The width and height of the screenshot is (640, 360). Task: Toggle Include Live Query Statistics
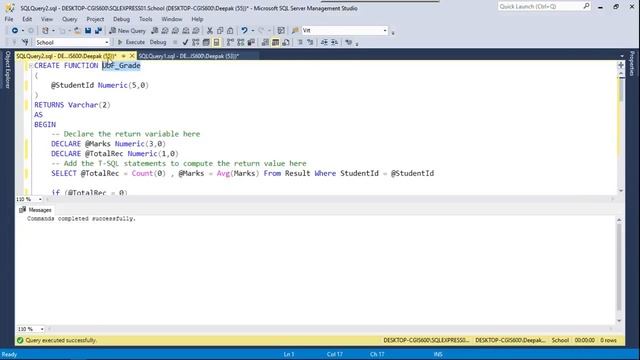(x=240, y=42)
